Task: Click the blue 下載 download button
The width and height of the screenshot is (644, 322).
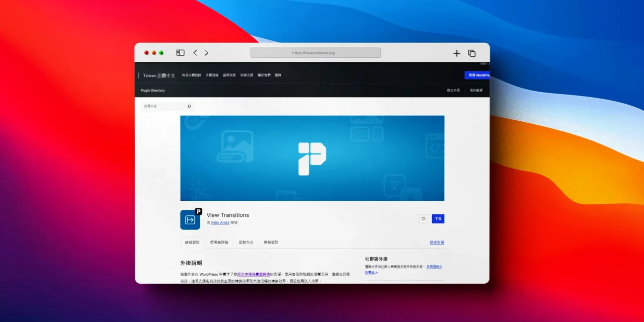Action: 438,219
